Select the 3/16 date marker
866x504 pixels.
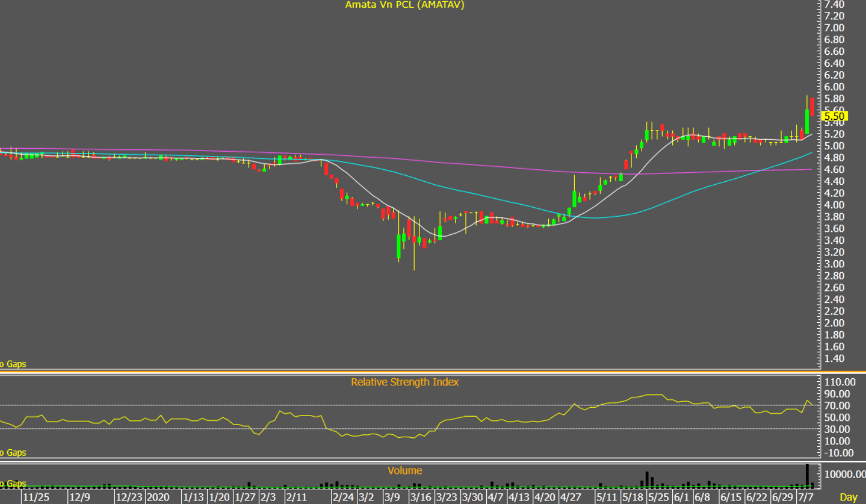click(x=421, y=497)
